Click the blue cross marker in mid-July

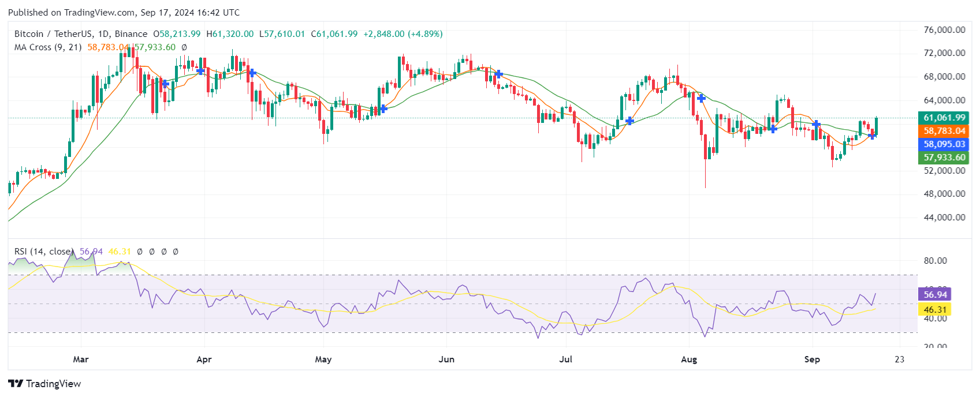click(x=629, y=121)
